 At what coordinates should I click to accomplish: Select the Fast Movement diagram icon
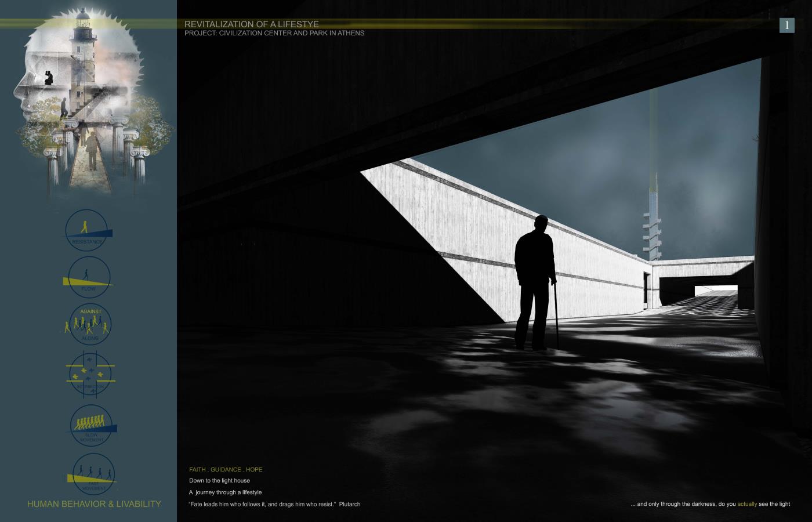click(x=92, y=474)
